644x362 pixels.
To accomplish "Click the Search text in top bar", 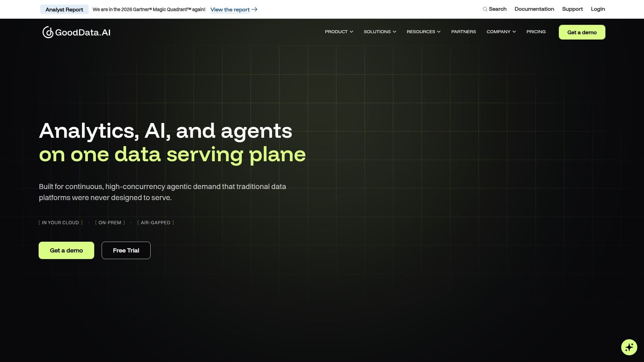I will pyautogui.click(x=498, y=9).
